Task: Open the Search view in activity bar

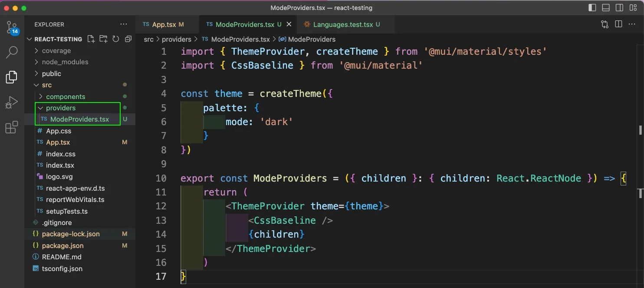Action: pos(12,52)
